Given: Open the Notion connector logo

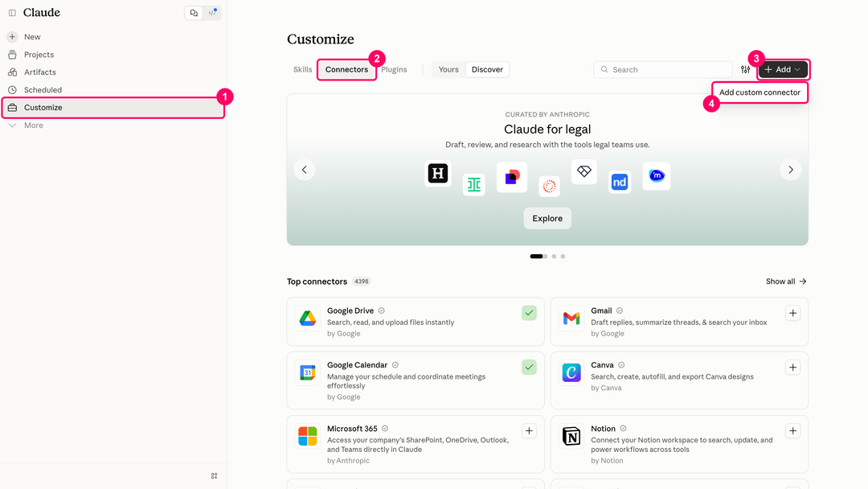Looking at the screenshot, I should [x=571, y=437].
